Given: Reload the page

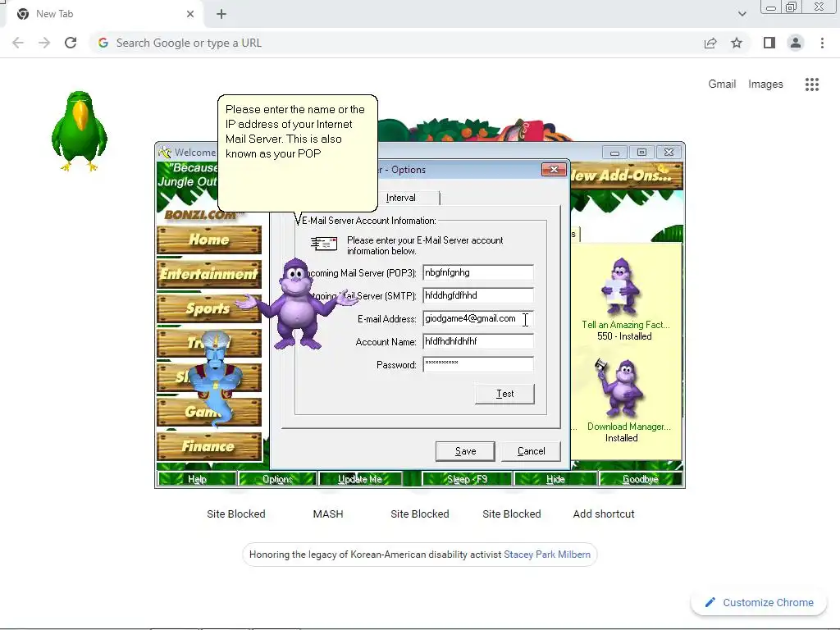Looking at the screenshot, I should point(71,43).
